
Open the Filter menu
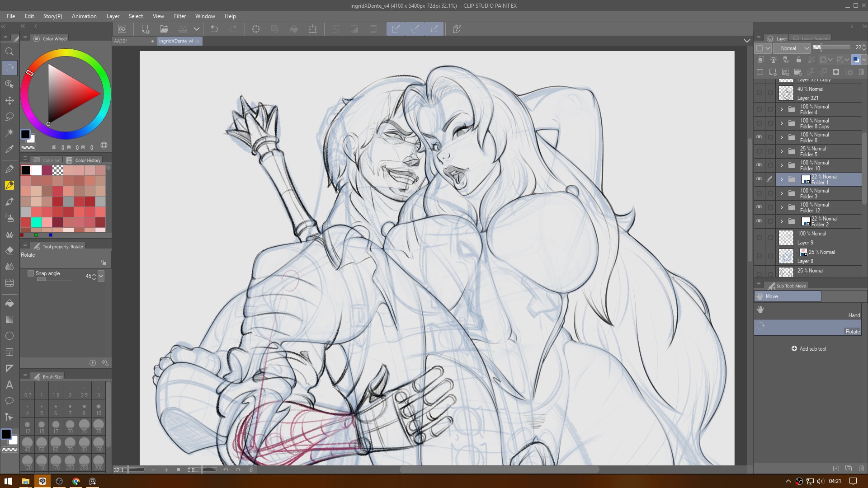click(x=180, y=16)
